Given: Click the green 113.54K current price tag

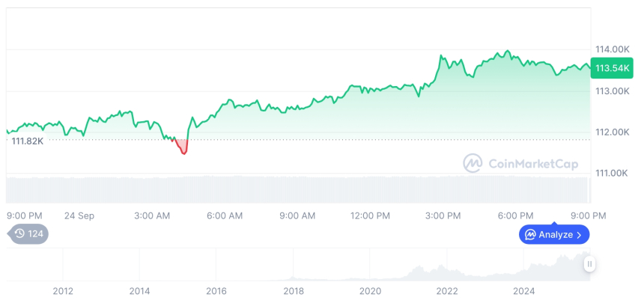Looking at the screenshot, I should [611, 68].
